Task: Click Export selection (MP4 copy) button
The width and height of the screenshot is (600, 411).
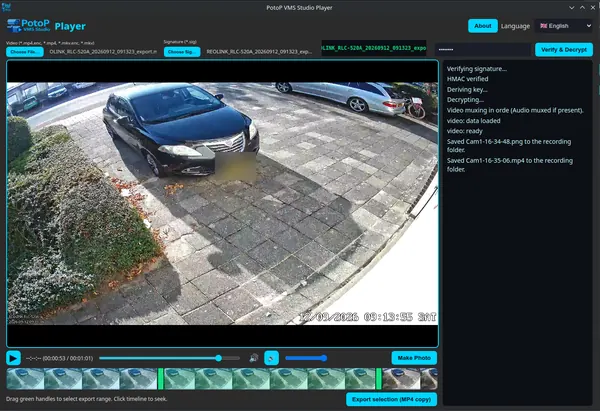Action: 391,399
